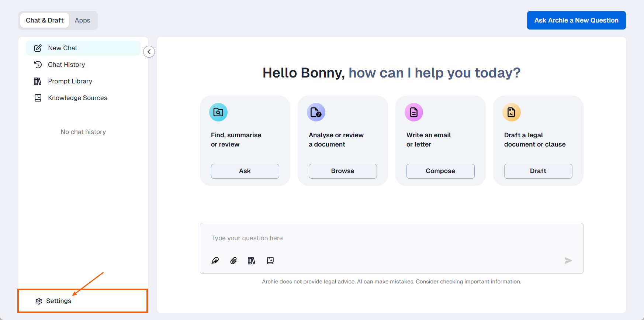Collapse the sidebar with chevron button
644x320 pixels.
pos(149,52)
